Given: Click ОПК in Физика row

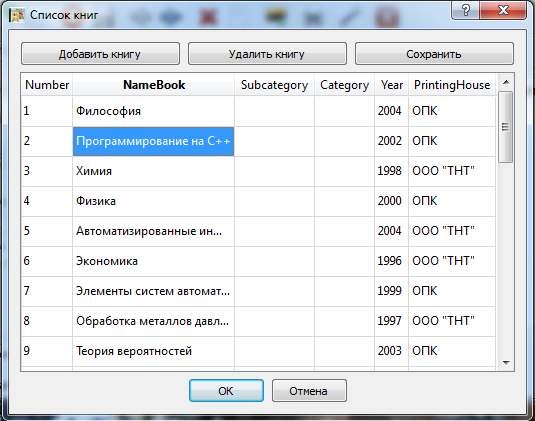Looking at the screenshot, I should coord(452,201).
